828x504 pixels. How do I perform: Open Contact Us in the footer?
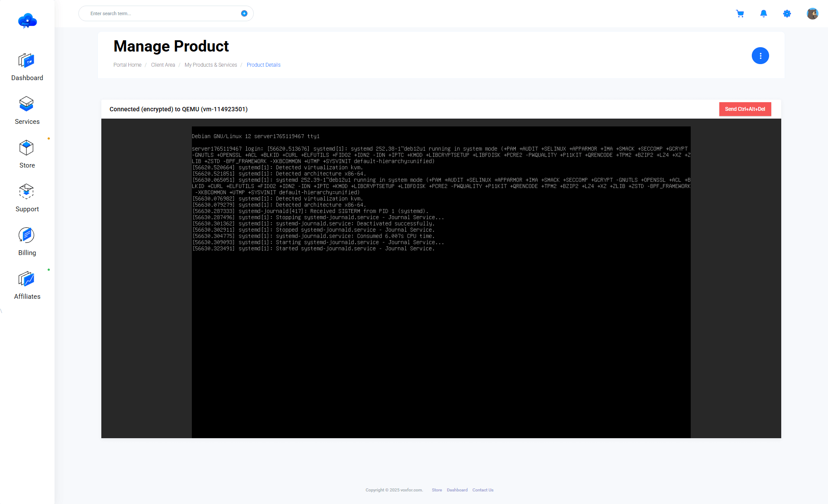[483, 490]
